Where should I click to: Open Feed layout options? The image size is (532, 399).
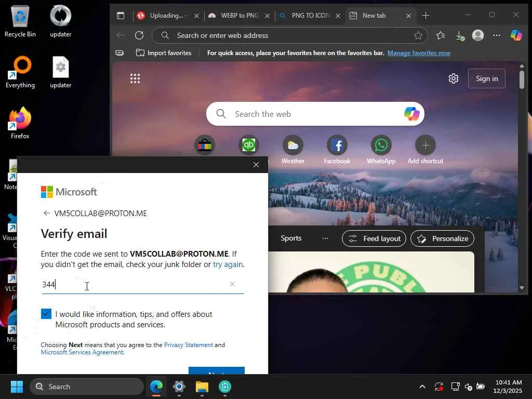pos(374,238)
